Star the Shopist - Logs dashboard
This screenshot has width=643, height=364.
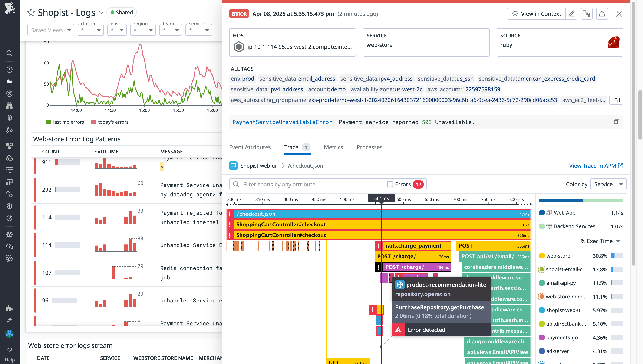(31, 12)
